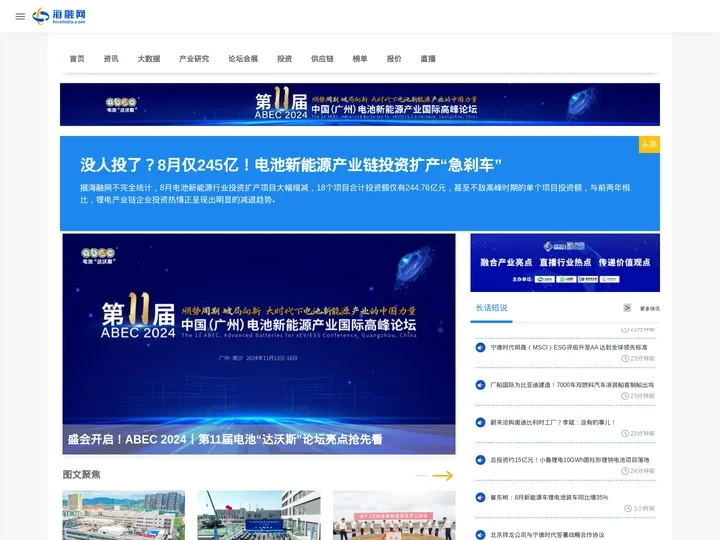Read the headline summary starting 据海融网不完全统计
Screen dimensions: 720x540
355,194
